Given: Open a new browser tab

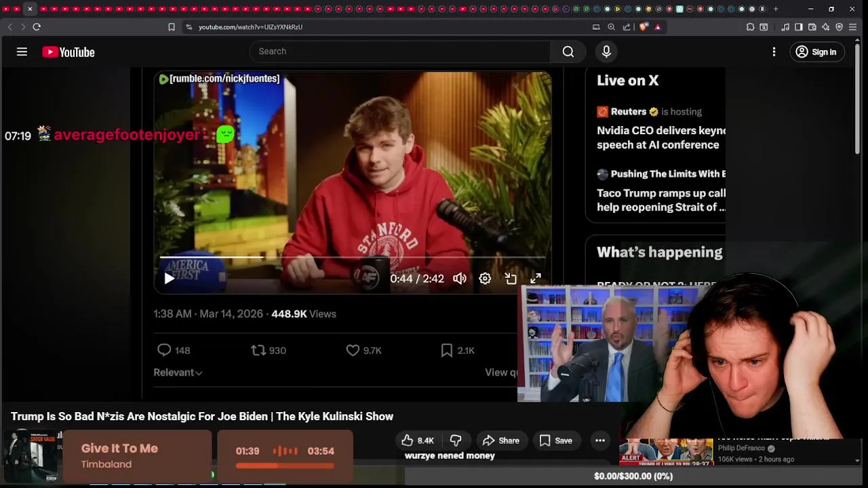Looking at the screenshot, I should click(x=776, y=9).
